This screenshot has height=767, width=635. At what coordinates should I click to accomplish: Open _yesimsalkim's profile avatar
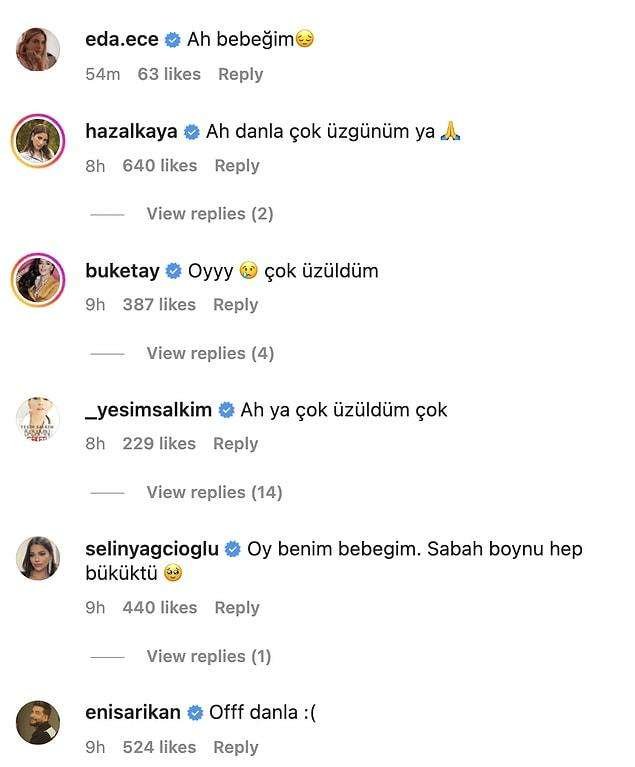point(38,419)
